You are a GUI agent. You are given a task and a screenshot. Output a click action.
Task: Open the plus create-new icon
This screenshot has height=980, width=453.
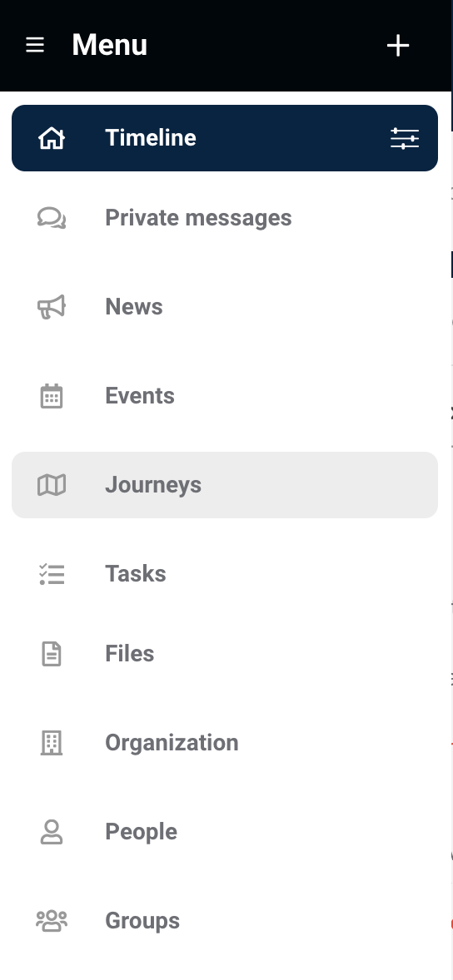398,46
